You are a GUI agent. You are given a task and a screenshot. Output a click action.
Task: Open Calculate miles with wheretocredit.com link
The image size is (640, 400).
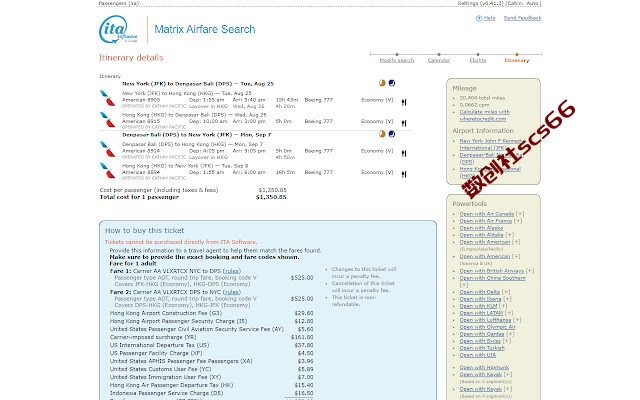tap(484, 116)
